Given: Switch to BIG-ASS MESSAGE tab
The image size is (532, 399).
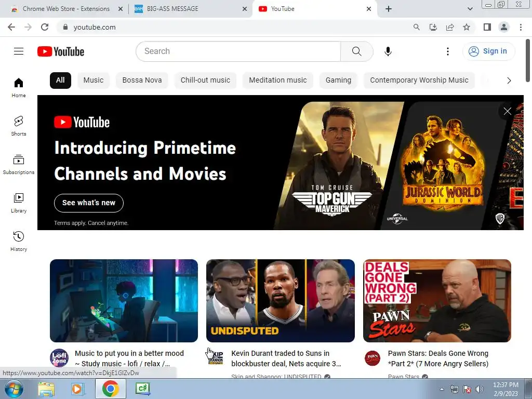Looking at the screenshot, I should tap(187, 9).
